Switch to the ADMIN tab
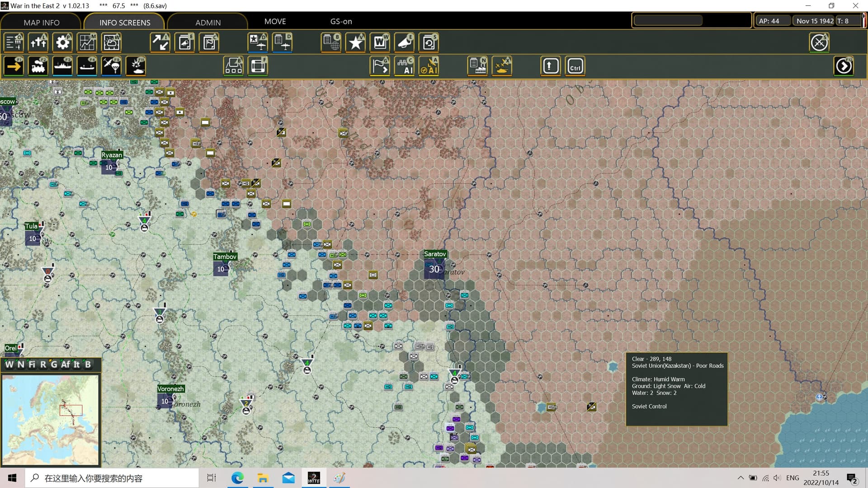868x488 pixels. pyautogui.click(x=208, y=22)
